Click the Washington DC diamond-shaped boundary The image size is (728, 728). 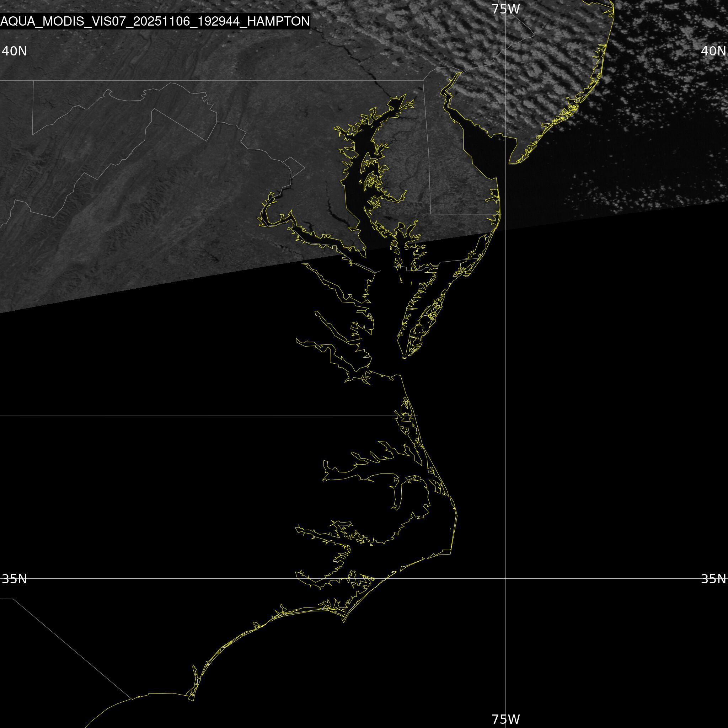click(x=293, y=167)
